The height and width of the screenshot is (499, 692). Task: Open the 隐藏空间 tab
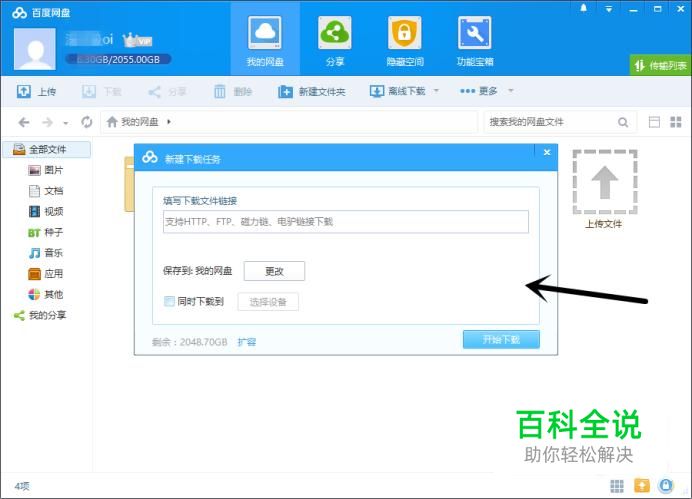[405, 41]
